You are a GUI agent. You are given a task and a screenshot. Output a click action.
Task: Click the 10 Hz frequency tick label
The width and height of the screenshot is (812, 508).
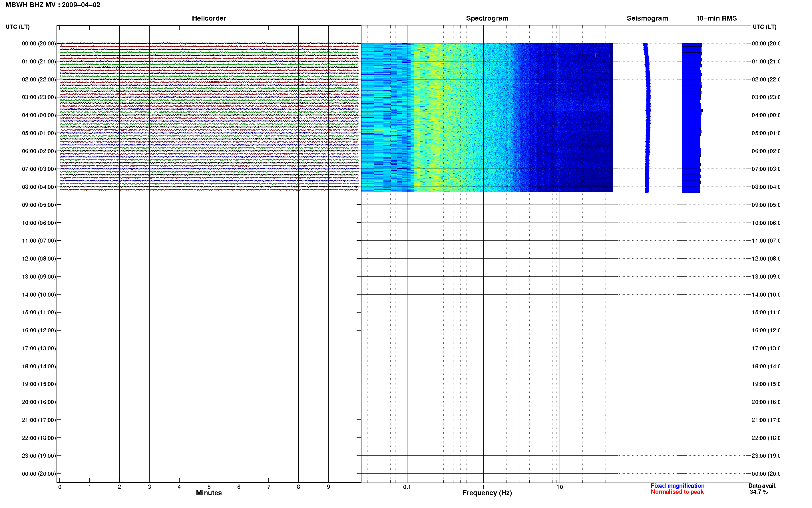point(560,487)
